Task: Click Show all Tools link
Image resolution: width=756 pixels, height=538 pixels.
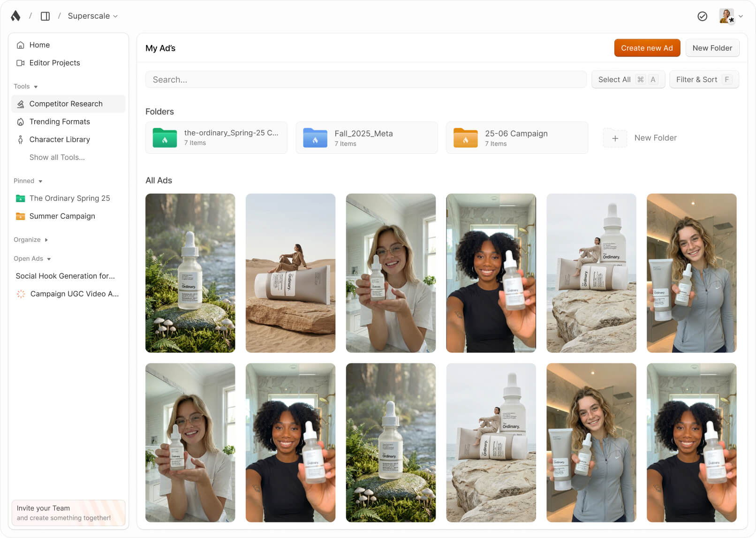Action: tap(57, 157)
